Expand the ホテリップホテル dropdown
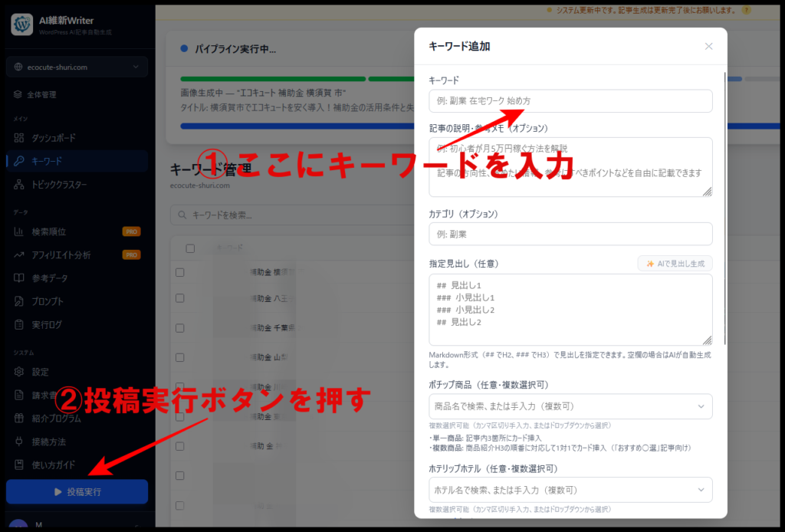This screenshot has height=532, width=785. [570, 490]
